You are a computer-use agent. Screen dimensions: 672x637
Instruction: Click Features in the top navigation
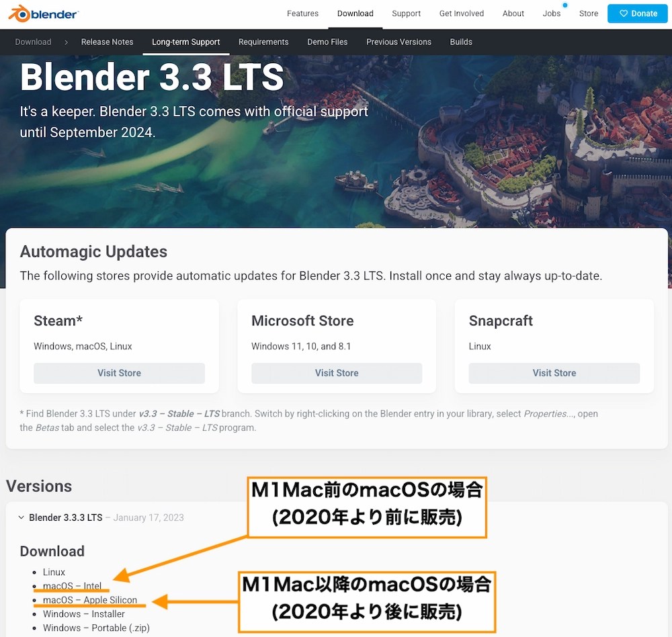[302, 13]
